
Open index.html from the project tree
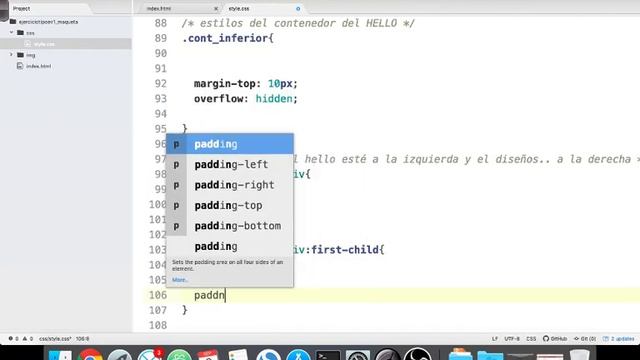(39, 66)
